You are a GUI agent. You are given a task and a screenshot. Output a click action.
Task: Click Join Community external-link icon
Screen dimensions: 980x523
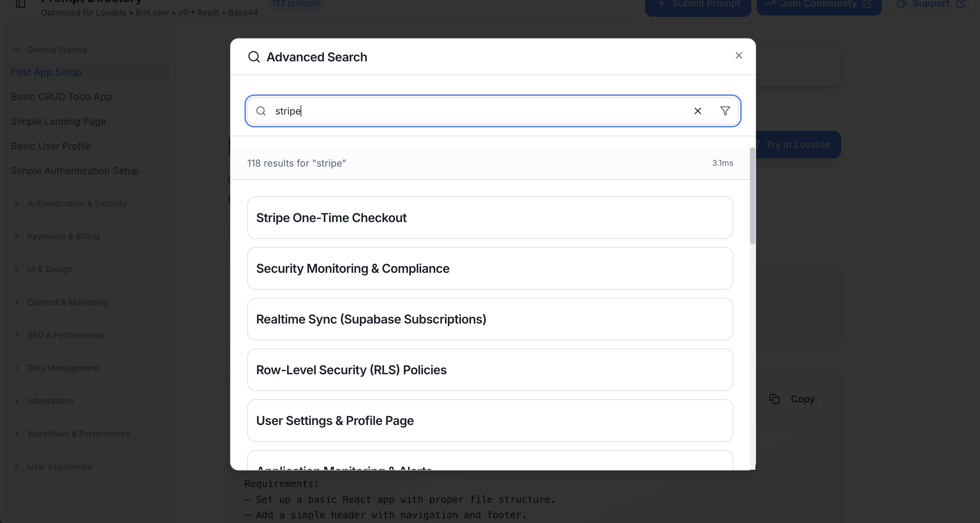(x=867, y=4)
